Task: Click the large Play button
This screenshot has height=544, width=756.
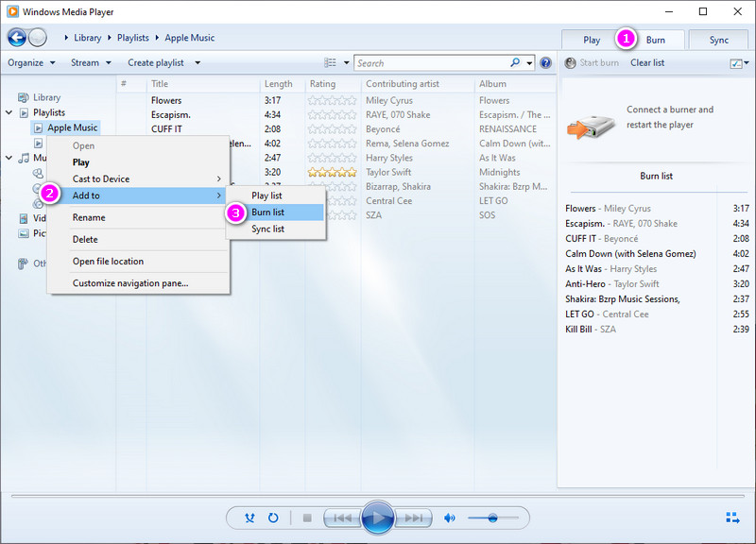Action: point(377,518)
